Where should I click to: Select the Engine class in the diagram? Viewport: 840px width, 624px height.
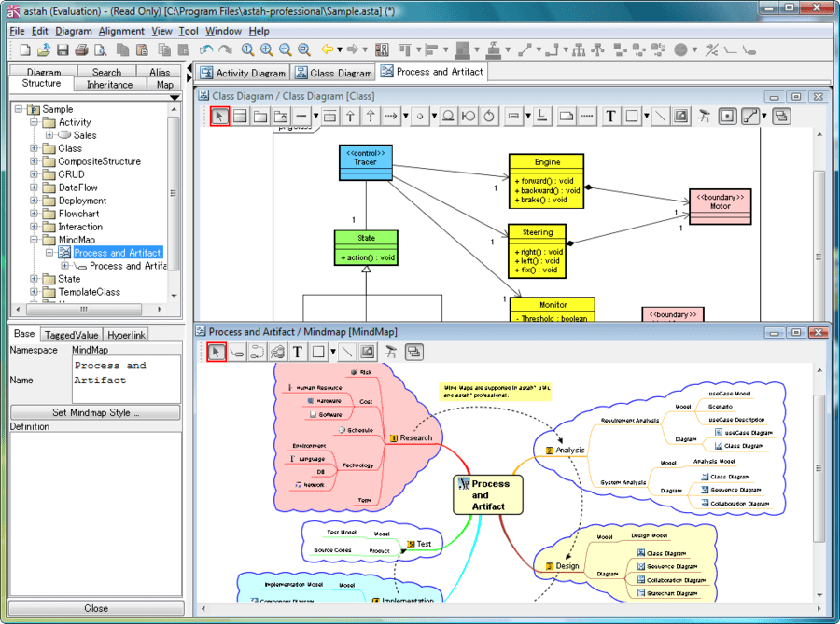(x=546, y=182)
